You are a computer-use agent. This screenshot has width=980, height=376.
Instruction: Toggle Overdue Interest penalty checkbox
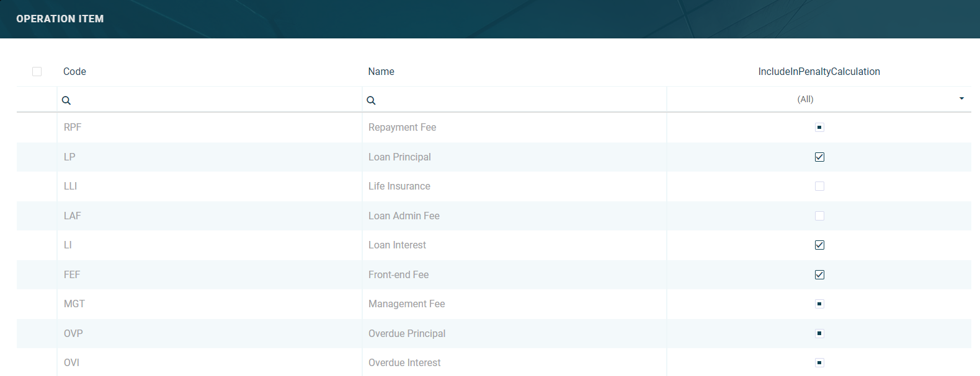(x=819, y=363)
